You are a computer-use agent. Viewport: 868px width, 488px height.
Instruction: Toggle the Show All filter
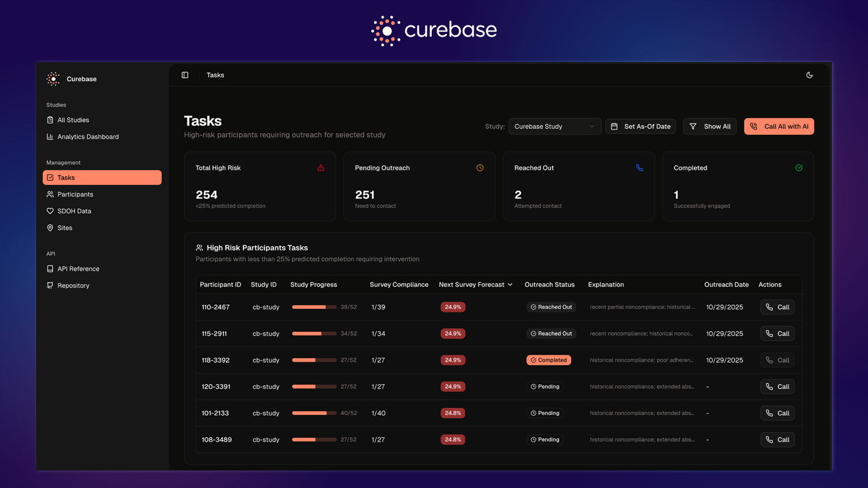pos(710,127)
